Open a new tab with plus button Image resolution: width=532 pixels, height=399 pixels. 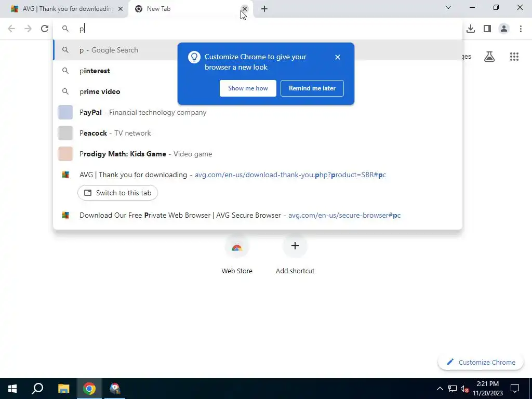(264, 9)
